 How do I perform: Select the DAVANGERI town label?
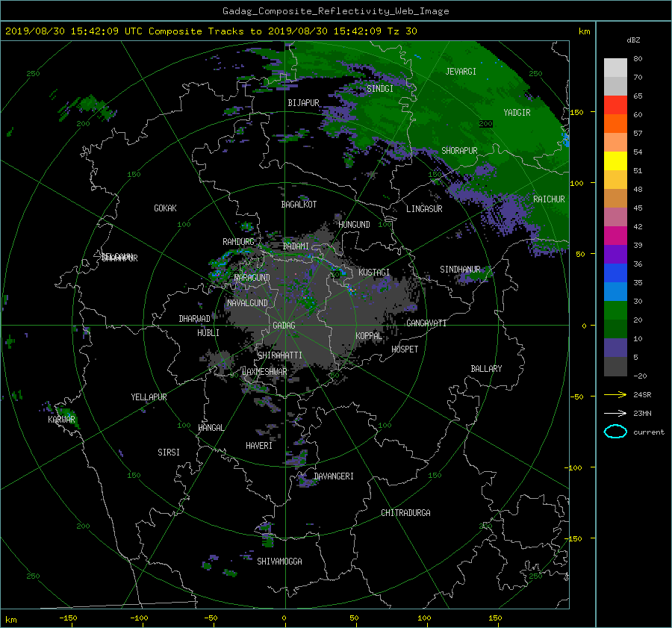(334, 476)
